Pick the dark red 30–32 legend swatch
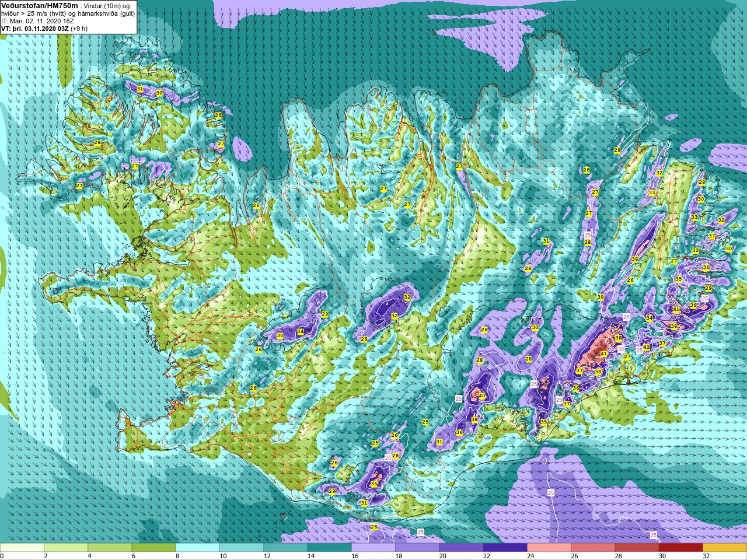Screen dimensions: 747x560 coord(681,548)
